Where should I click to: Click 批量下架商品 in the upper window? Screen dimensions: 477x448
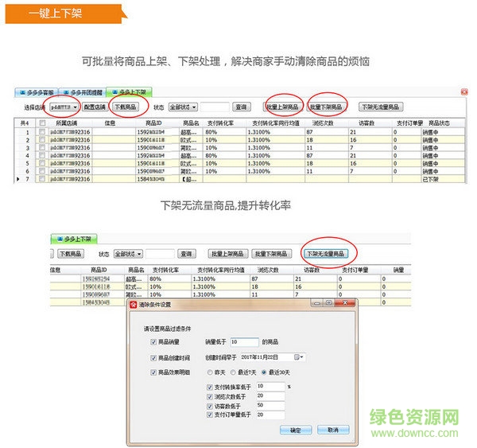(x=326, y=107)
